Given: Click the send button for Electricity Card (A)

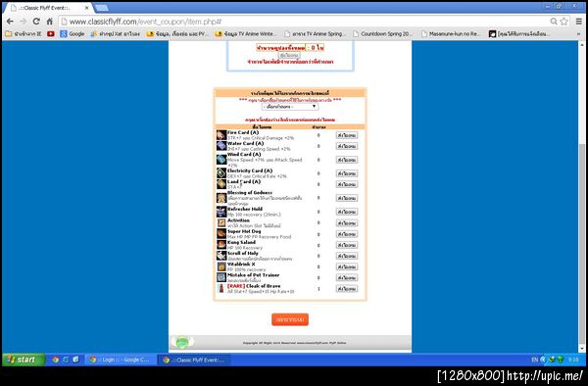Looking at the screenshot, I should click(347, 173).
